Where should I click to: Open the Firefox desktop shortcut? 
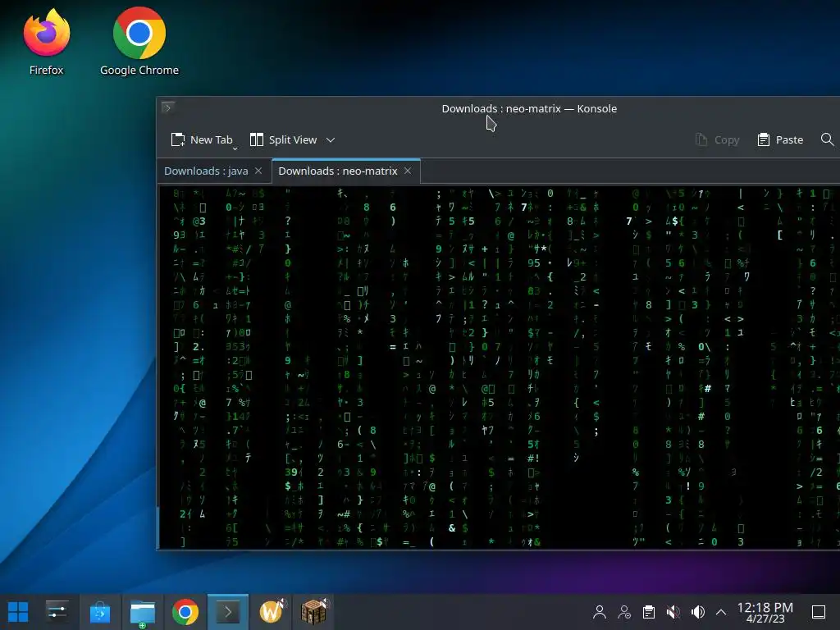[47, 42]
